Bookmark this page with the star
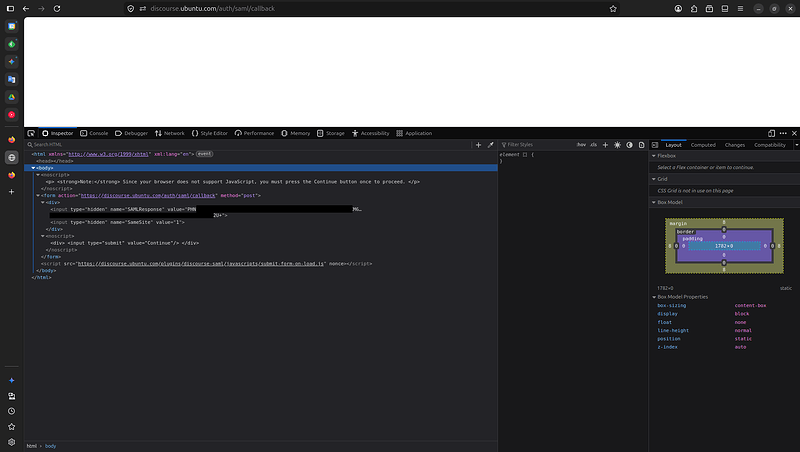800x452 pixels. point(613,9)
